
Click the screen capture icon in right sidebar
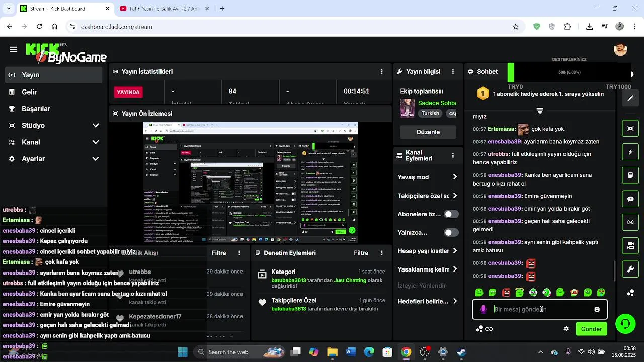pos(630,128)
